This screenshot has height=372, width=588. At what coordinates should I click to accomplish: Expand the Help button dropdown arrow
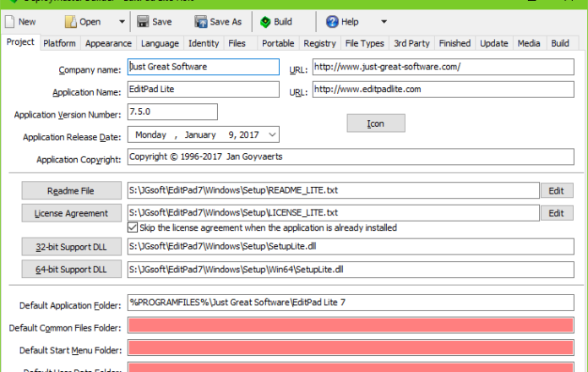click(384, 22)
